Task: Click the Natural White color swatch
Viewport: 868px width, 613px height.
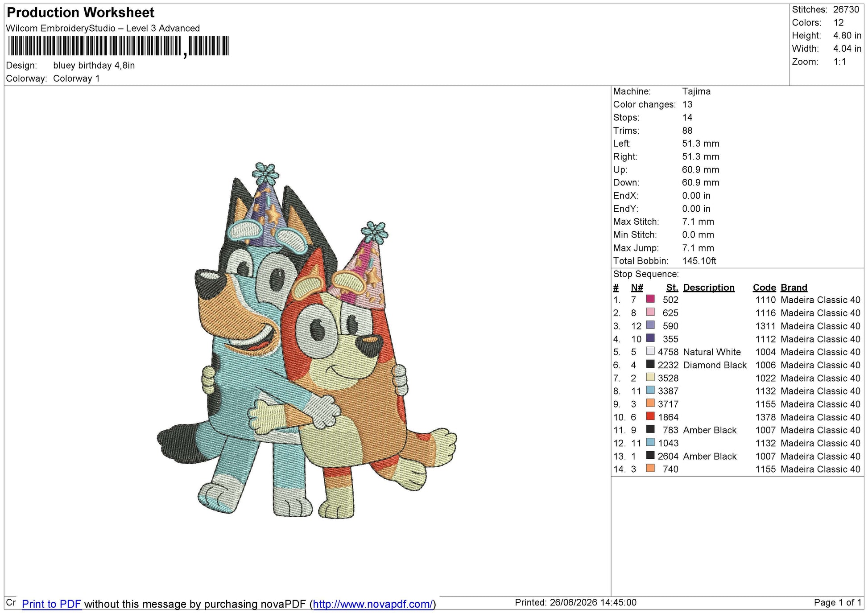Action: 650,352
